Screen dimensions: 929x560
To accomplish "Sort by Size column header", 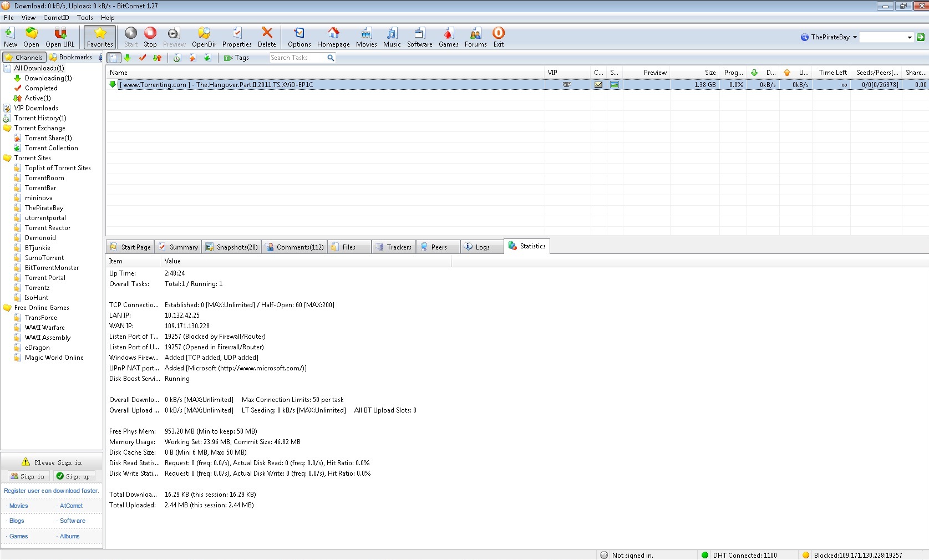I will (695, 73).
